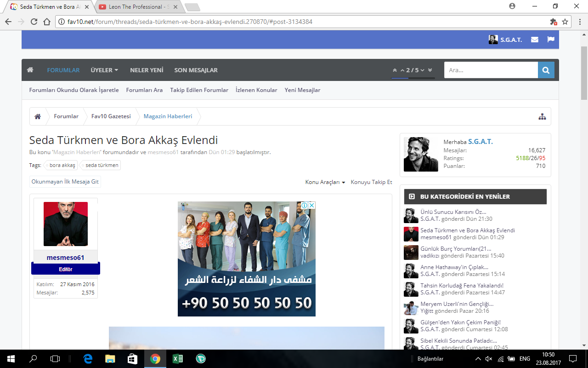Screen dimensions: 588x368
Task: Click the ad info icon
Action: click(x=304, y=206)
